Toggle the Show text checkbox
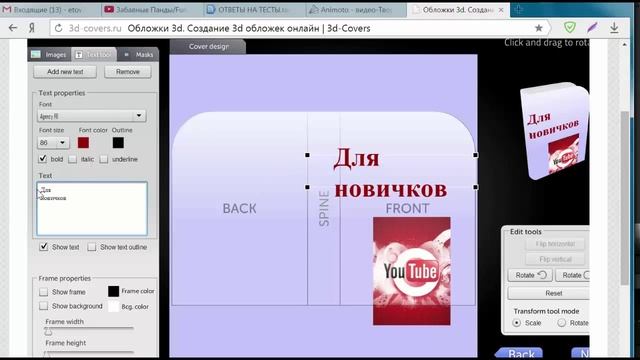 44,247
